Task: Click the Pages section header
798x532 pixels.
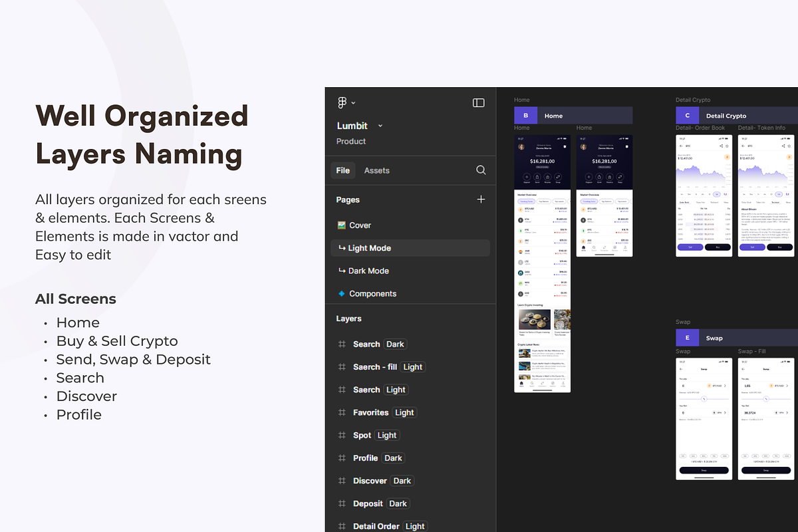Action: point(348,199)
